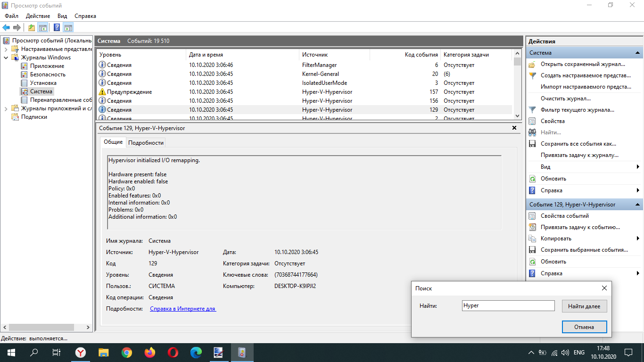Open Yandex Browser from taskbar
Image resolution: width=644 pixels, height=362 pixels.
[x=81, y=352]
